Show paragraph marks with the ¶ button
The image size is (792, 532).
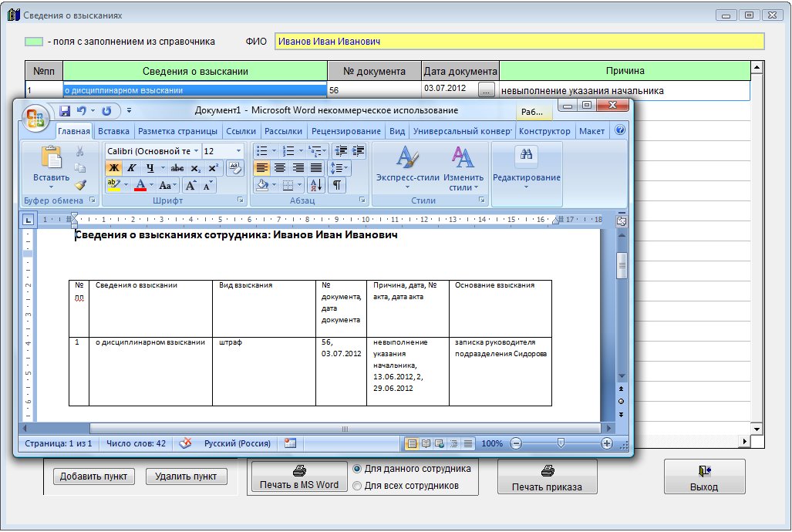pos(337,185)
